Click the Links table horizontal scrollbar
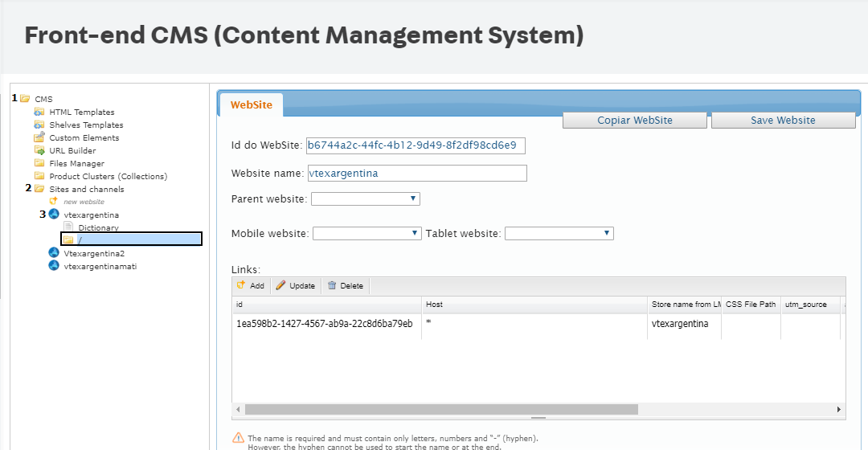Image resolution: width=868 pixels, height=450 pixels. click(442, 409)
